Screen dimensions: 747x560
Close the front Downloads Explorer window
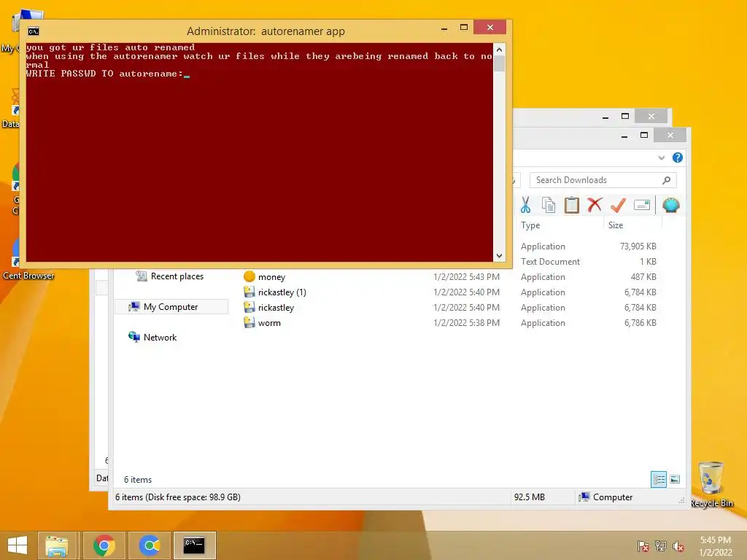670,135
